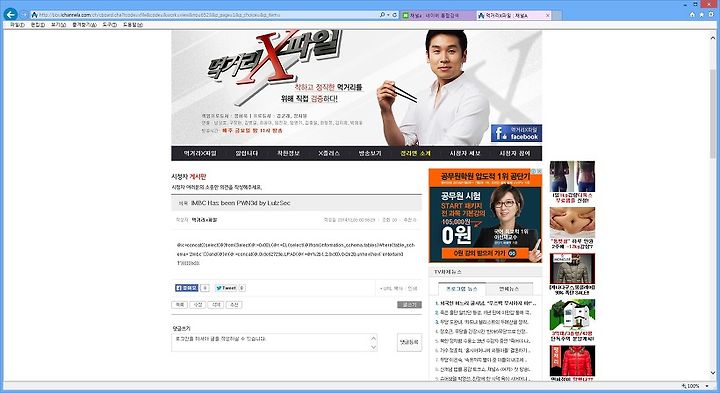Click 알립니다 in the navigation bar
The image size is (720, 393).
(x=247, y=153)
